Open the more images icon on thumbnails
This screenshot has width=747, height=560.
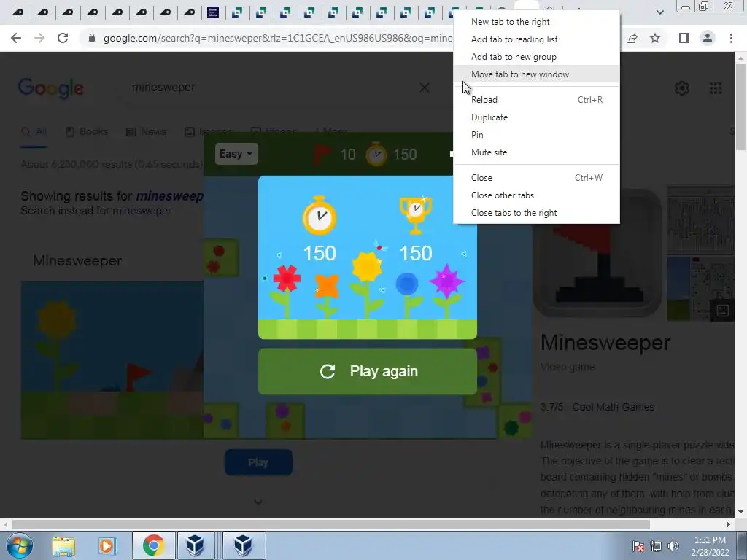pos(722,311)
